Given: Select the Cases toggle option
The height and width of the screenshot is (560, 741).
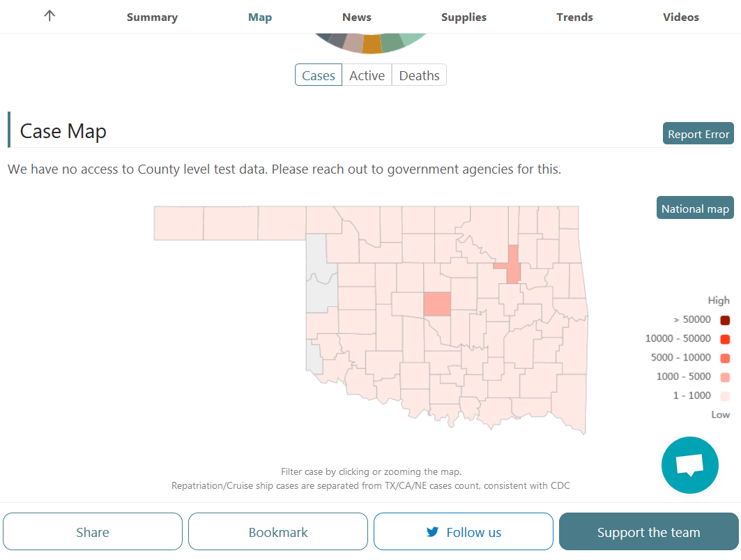Looking at the screenshot, I should [x=319, y=75].
